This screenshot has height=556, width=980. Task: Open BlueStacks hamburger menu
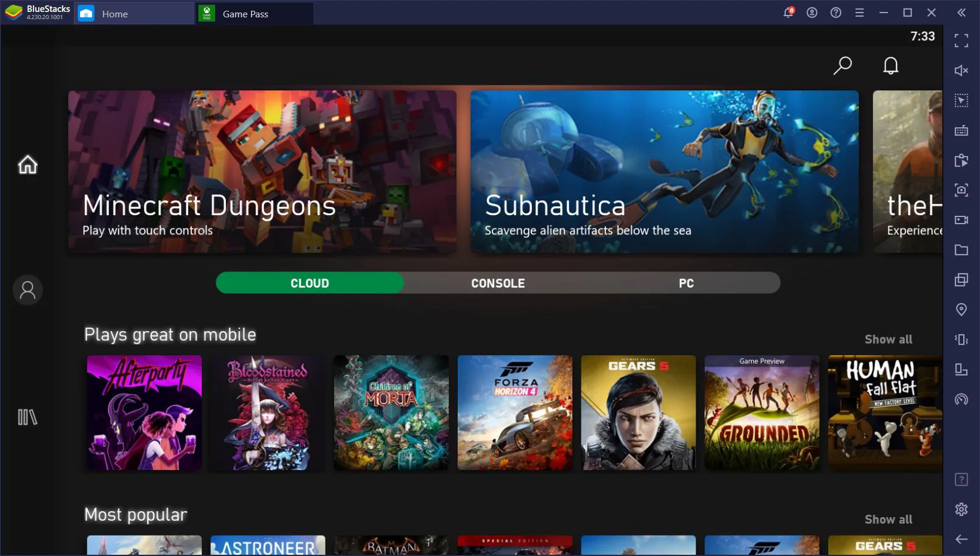[x=860, y=13]
